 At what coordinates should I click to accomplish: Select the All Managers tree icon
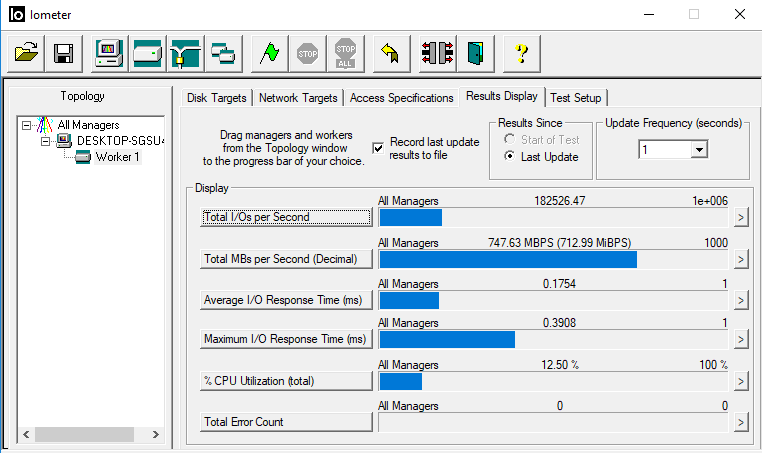pyautogui.click(x=44, y=125)
